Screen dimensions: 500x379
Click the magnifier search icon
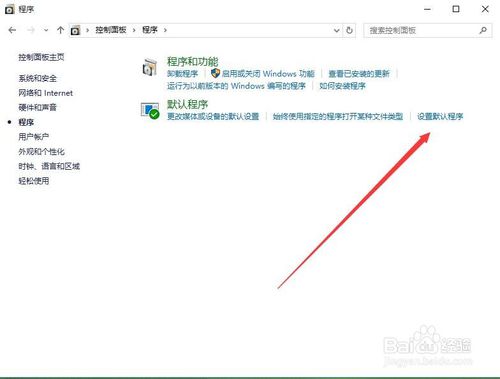click(483, 31)
